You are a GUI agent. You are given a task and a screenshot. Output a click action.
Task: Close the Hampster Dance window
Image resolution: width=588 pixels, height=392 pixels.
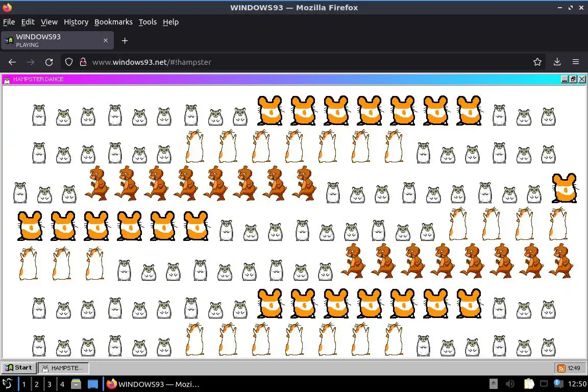(582, 79)
